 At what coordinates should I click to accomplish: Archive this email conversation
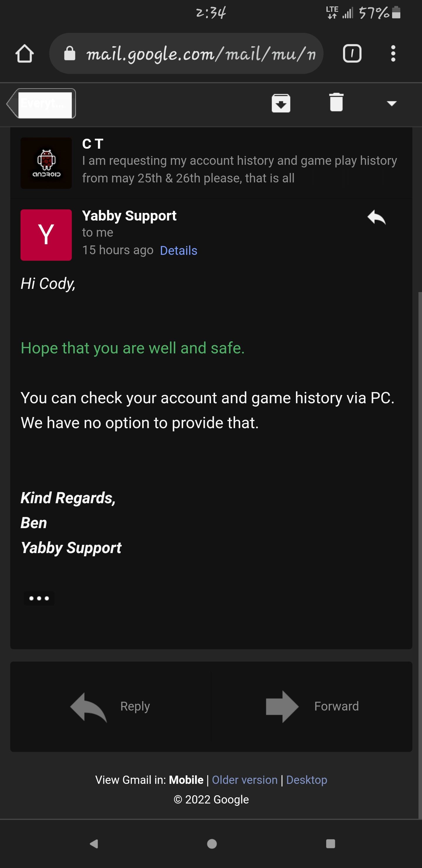(281, 103)
